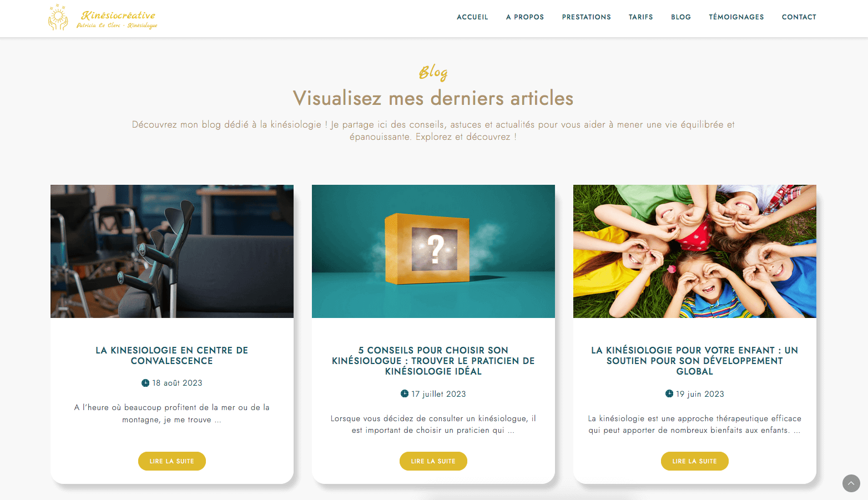This screenshot has height=500, width=868.
Task: Click the clock icon beside 19 juin 2023
Action: (669, 393)
